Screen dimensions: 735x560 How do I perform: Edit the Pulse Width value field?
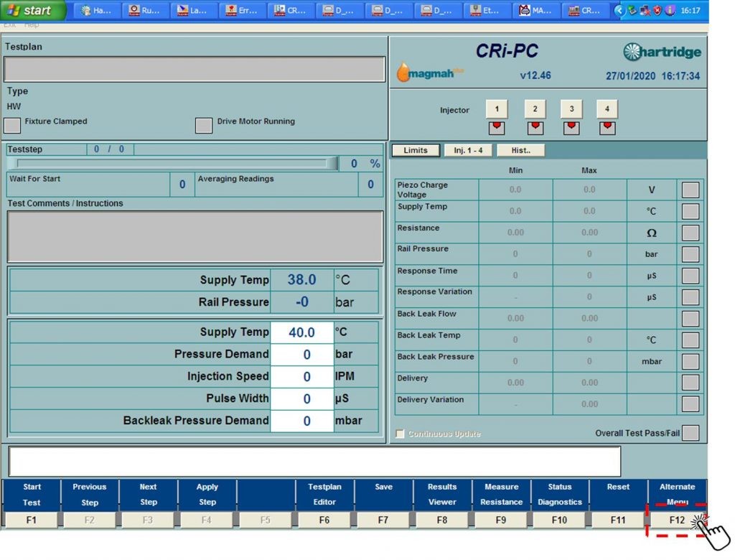point(302,398)
